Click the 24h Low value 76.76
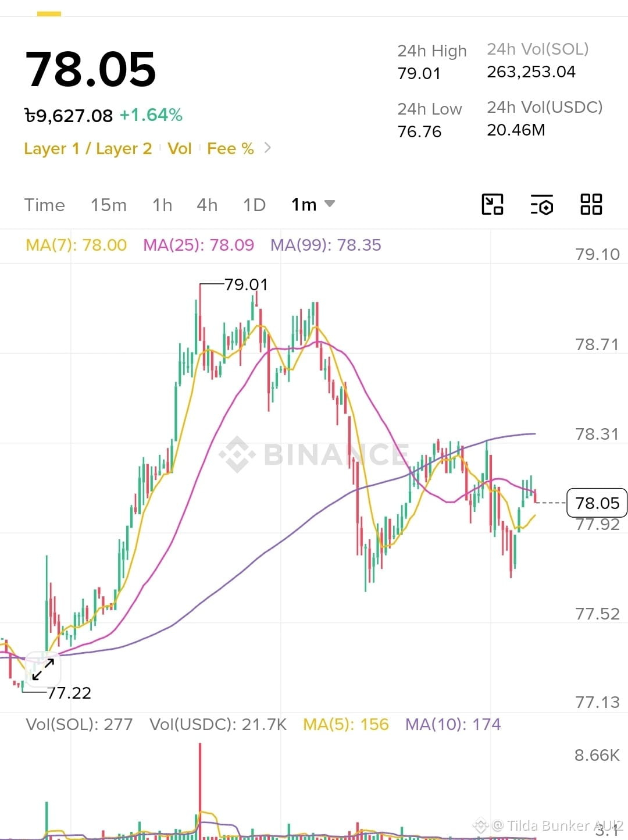The height and width of the screenshot is (840, 628). (419, 132)
